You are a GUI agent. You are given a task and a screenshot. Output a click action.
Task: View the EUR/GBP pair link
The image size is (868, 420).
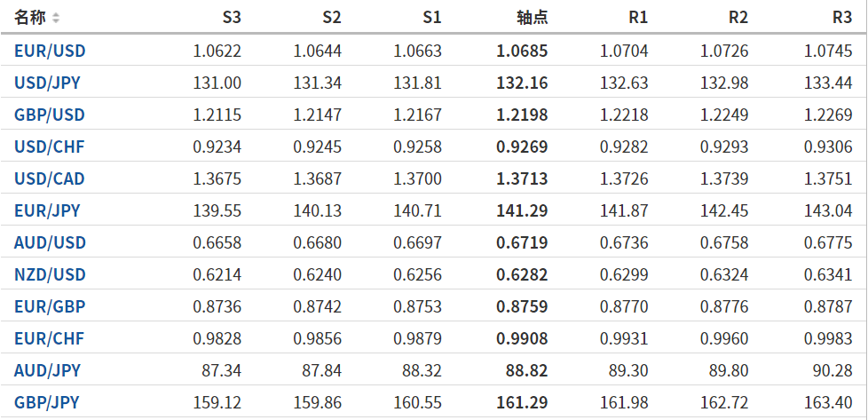(x=49, y=306)
